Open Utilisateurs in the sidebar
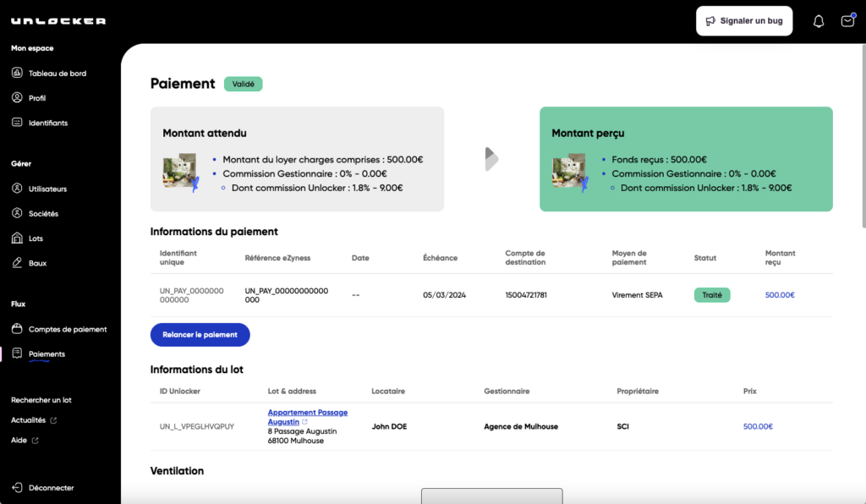This screenshot has height=504, width=866. point(47,189)
